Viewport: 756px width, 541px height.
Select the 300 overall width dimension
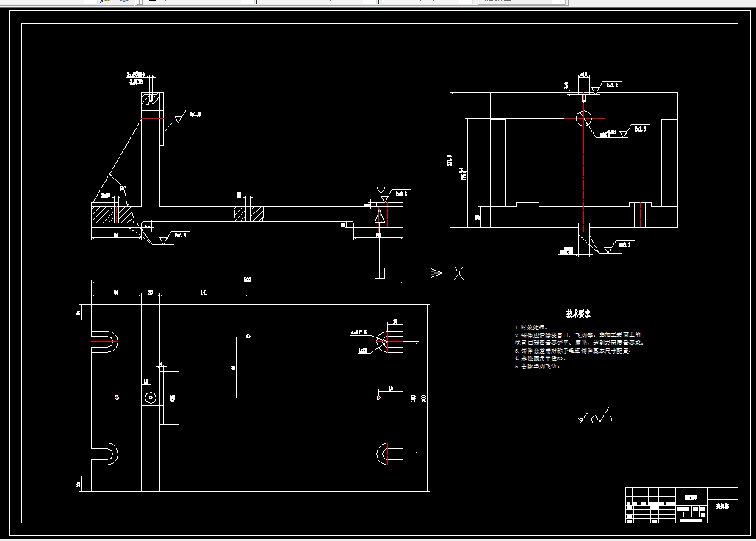point(424,398)
